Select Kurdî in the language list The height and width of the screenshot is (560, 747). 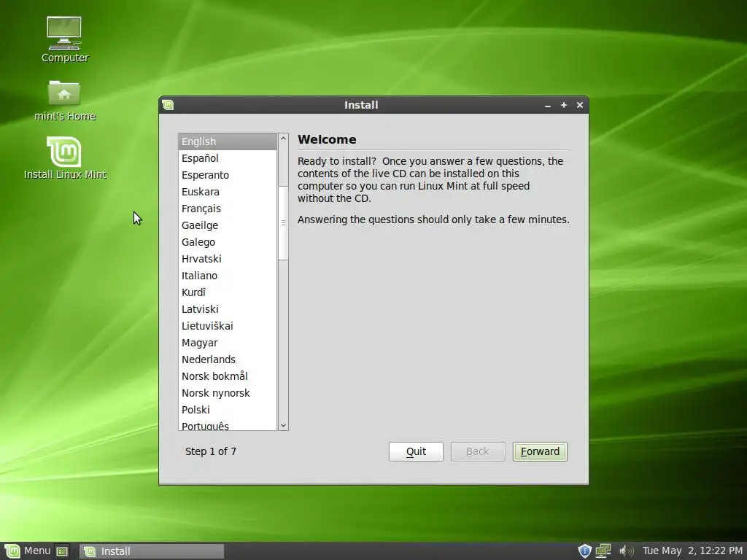[228, 292]
